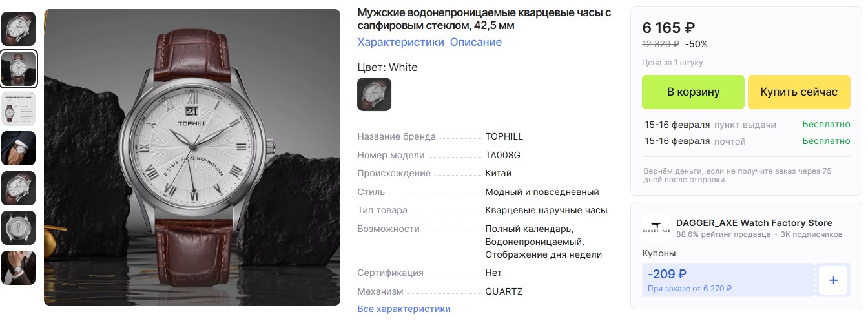Click the почтой delivery option
This screenshot has height=332, width=868.
730,141
